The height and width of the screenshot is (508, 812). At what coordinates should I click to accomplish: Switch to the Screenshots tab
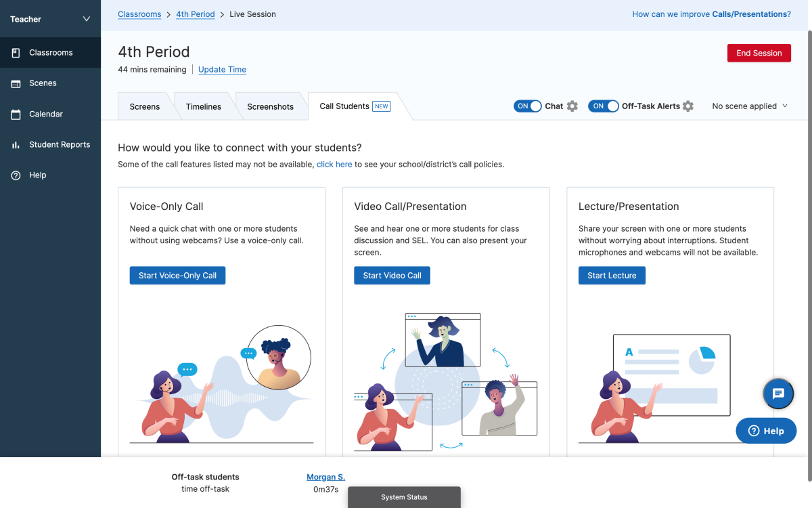click(271, 106)
